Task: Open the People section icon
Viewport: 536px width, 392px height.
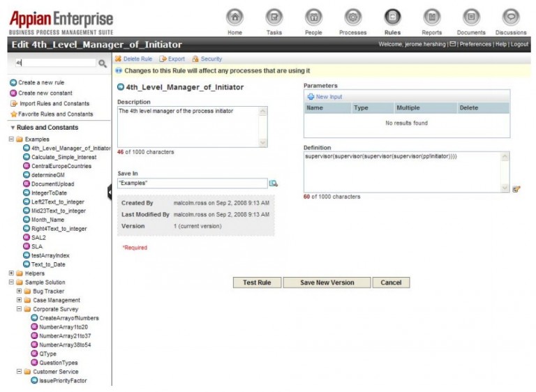Action: pos(313,17)
